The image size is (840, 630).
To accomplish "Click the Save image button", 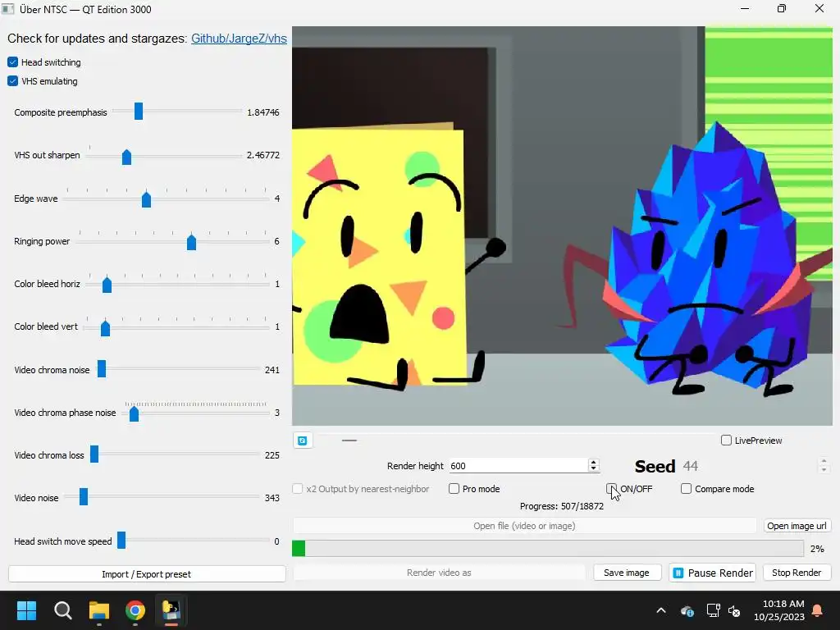I will [x=628, y=573].
